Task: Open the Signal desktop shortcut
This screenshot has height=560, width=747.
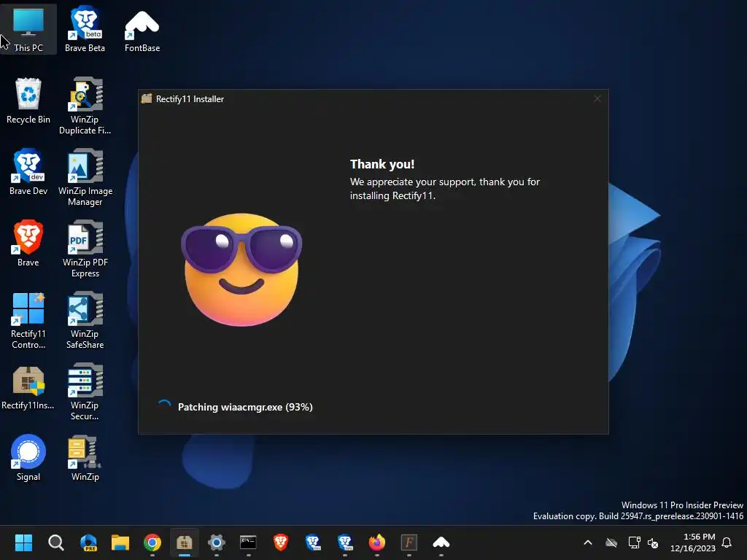Action: [28, 458]
